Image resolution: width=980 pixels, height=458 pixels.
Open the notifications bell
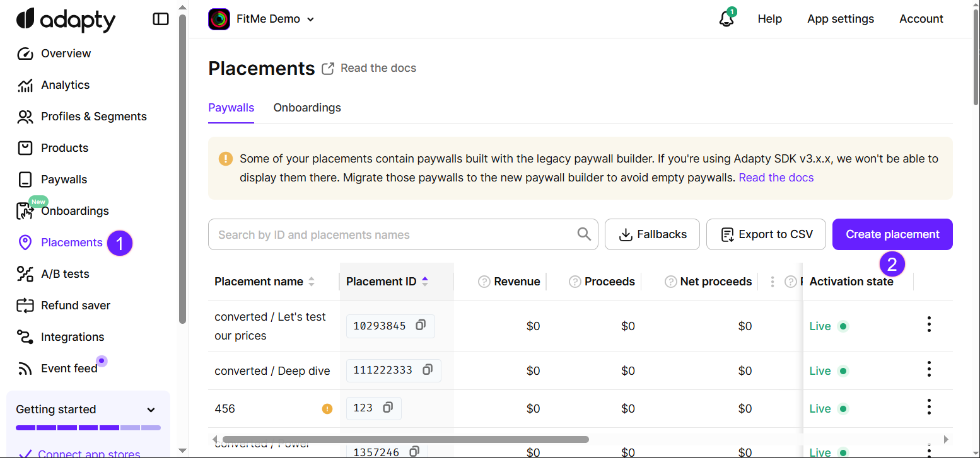click(726, 19)
